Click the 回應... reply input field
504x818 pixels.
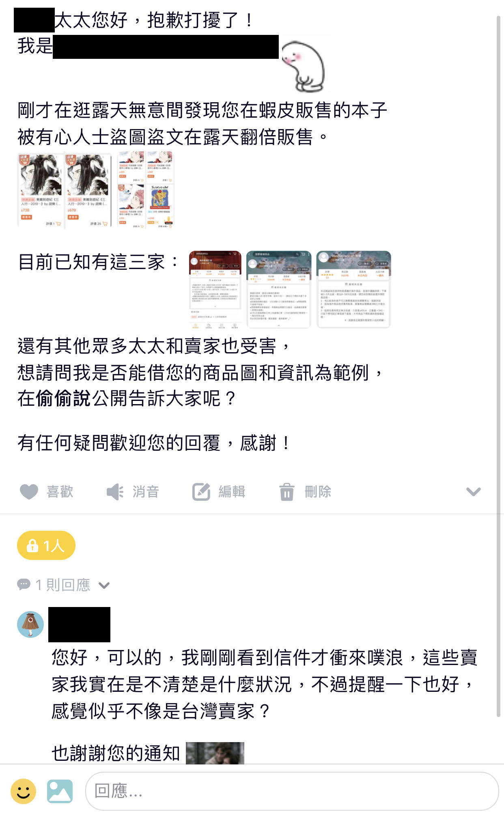(x=292, y=791)
